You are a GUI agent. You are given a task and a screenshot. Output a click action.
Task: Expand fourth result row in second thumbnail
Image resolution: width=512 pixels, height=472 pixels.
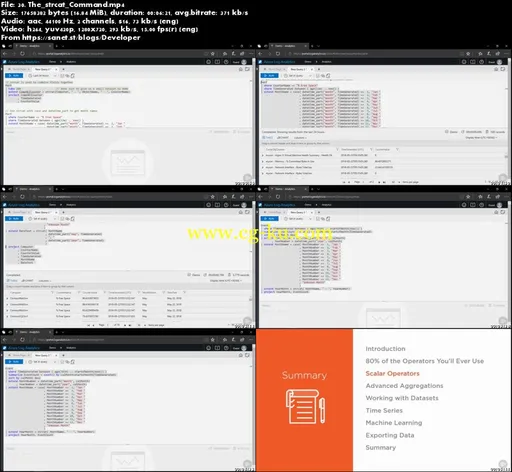(x=263, y=173)
